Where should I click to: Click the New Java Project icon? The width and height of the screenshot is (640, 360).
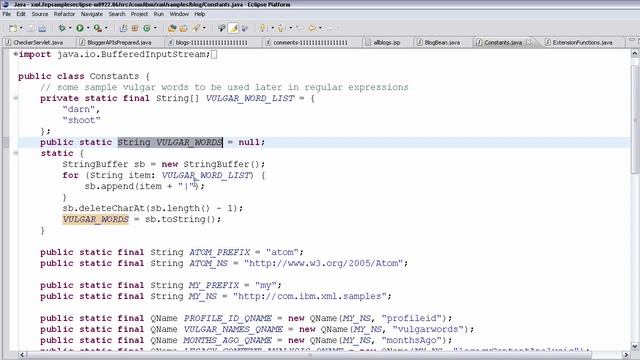coord(123,28)
